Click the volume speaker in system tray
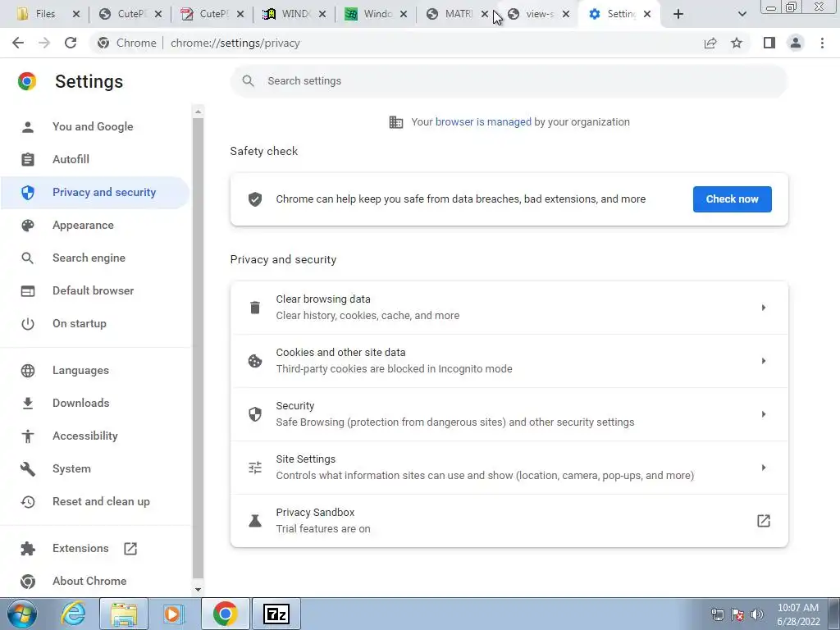840x630 pixels. (757, 614)
